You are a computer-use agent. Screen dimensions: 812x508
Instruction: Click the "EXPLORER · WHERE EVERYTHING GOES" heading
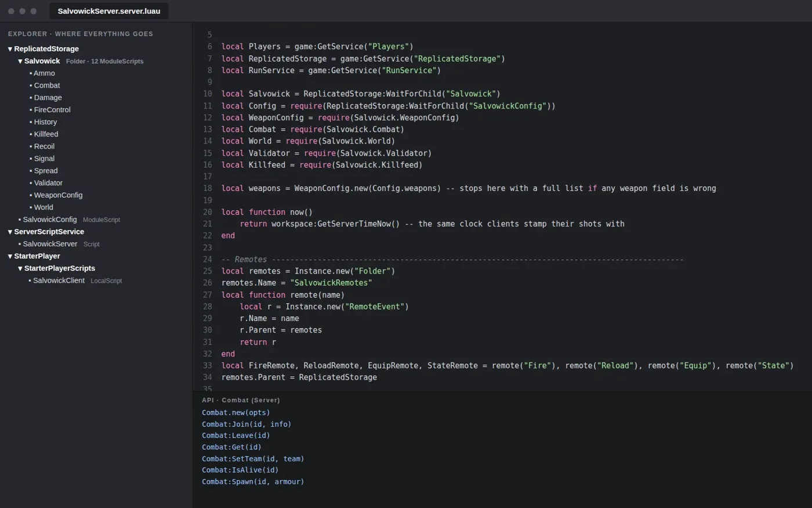81,34
